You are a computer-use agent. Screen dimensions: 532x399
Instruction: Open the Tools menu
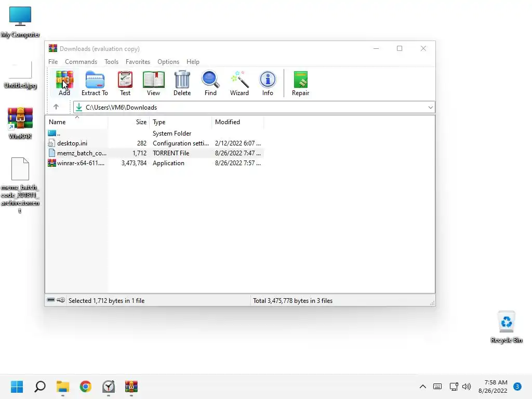(x=111, y=62)
